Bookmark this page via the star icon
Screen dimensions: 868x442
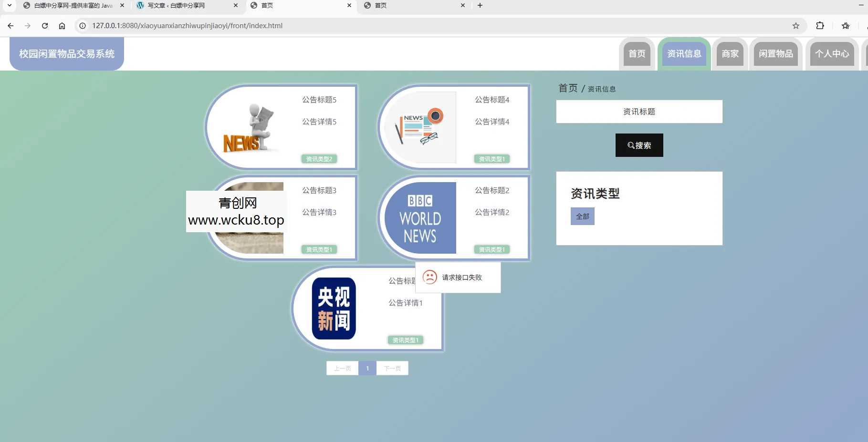(795, 26)
